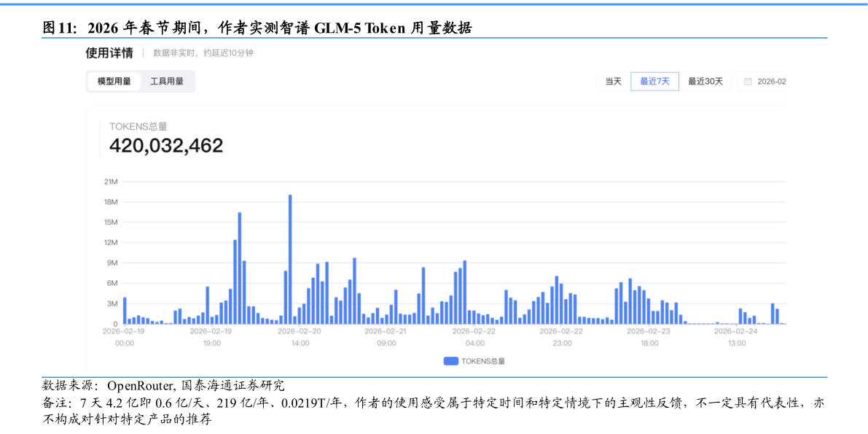The height and width of the screenshot is (434, 868).
Task: Click the 2026-02-23 18:00 axis label
Action: point(649,336)
